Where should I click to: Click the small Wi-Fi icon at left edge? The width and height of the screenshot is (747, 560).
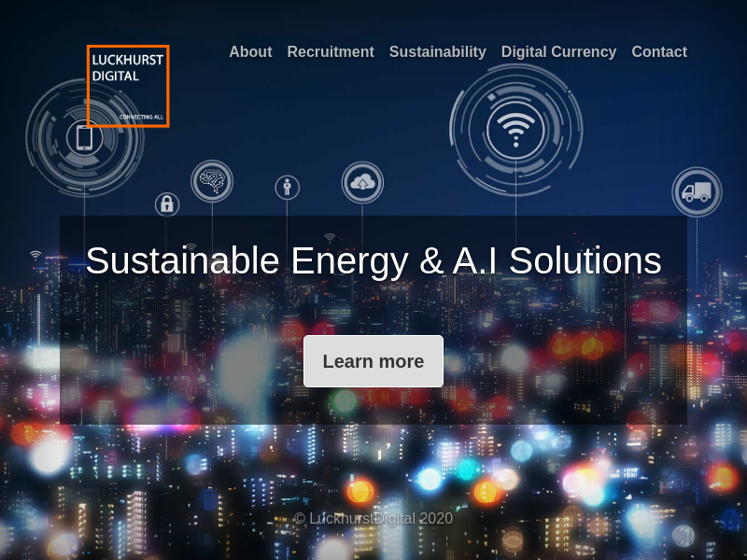tap(35, 255)
